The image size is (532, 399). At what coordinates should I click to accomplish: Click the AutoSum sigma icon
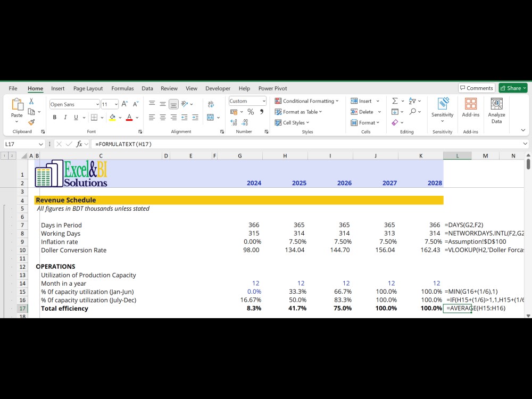pyautogui.click(x=395, y=101)
